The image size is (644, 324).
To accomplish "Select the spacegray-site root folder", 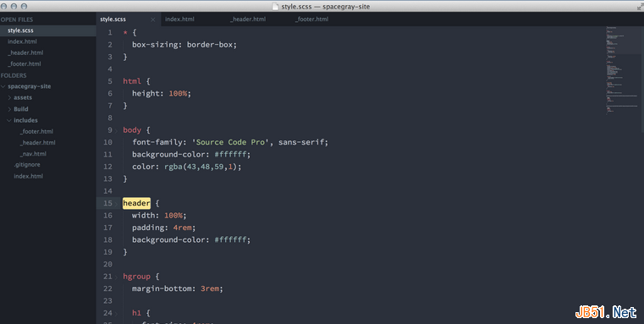I will [29, 86].
